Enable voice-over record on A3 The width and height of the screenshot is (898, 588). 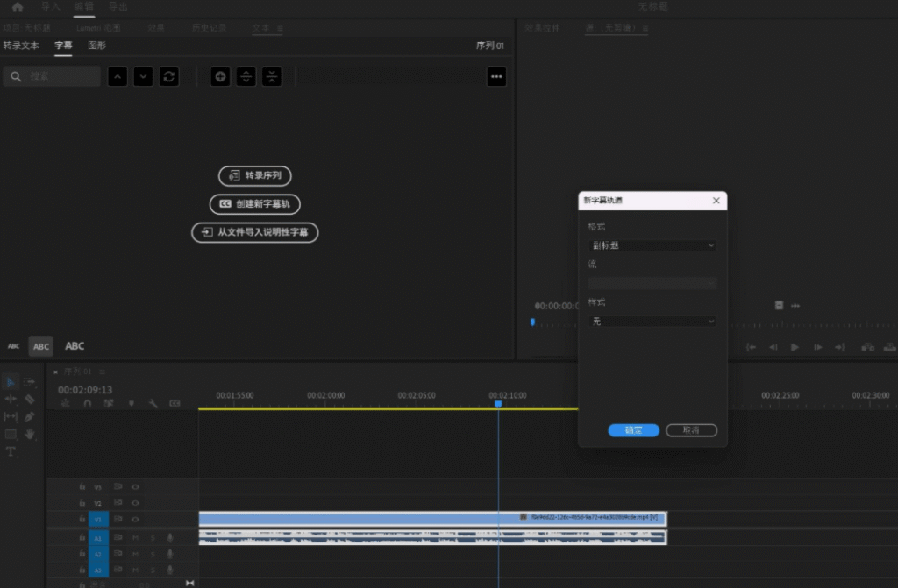tap(170, 570)
